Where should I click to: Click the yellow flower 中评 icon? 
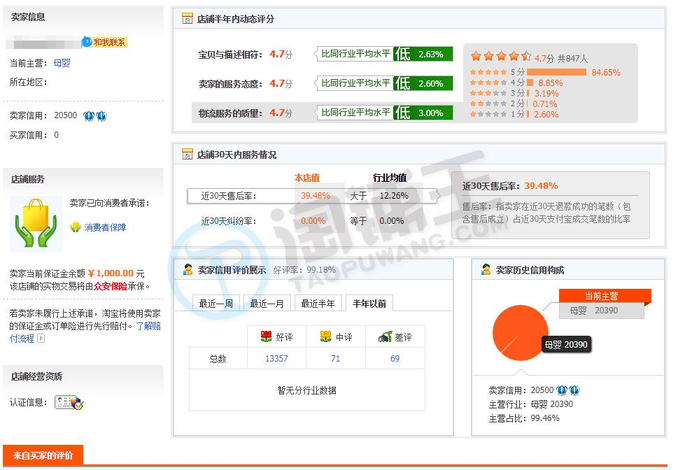pos(326,337)
